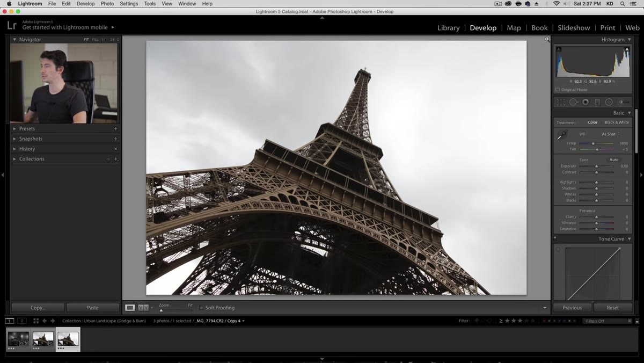Open toolbar content options arrow
The image size is (644, 363).
[545, 308]
